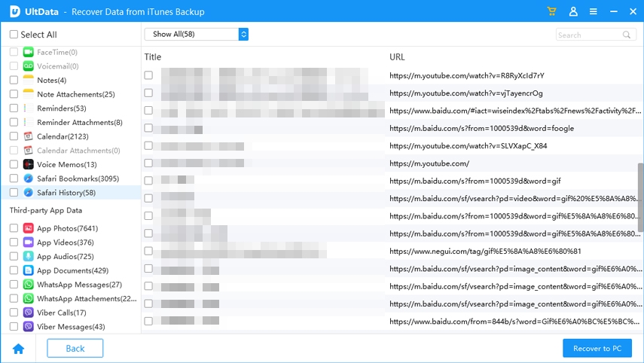Click the App Photos icon
This screenshot has width=644, height=363.
click(29, 228)
